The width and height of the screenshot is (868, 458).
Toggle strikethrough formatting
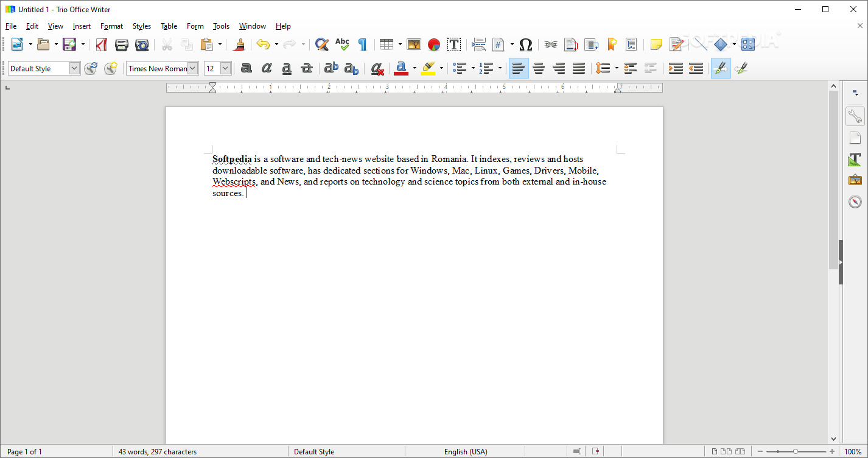click(x=307, y=68)
